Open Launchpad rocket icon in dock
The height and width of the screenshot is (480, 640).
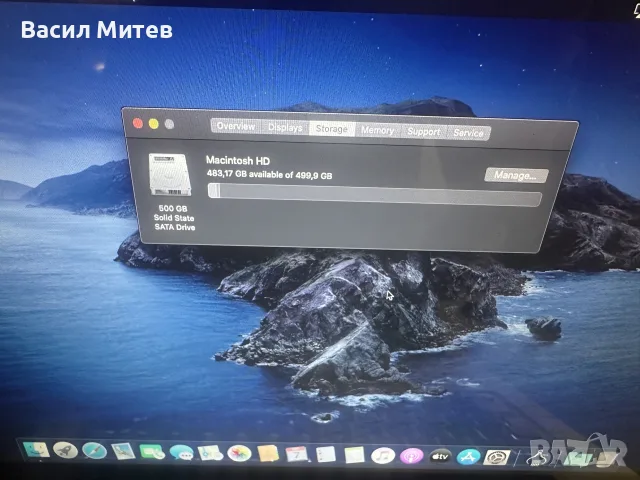click(65, 450)
